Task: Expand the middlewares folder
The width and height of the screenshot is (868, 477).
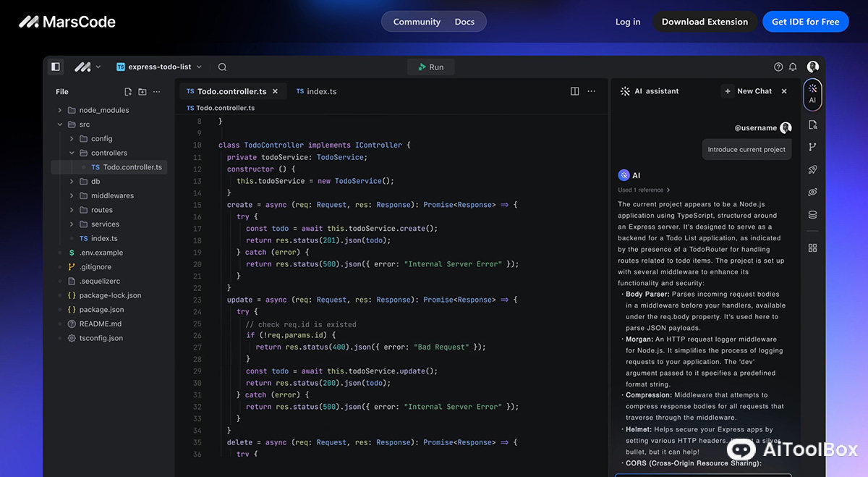Action: pos(72,195)
